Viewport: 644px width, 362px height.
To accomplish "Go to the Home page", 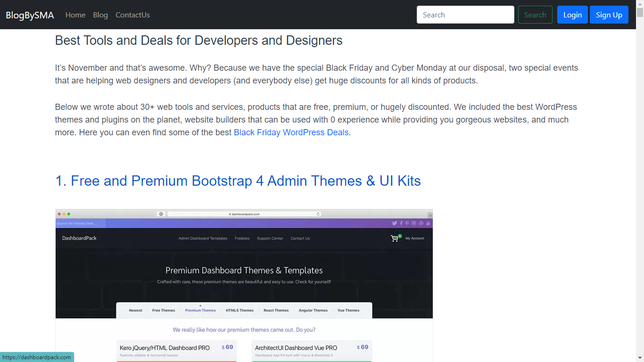I will [x=75, y=15].
